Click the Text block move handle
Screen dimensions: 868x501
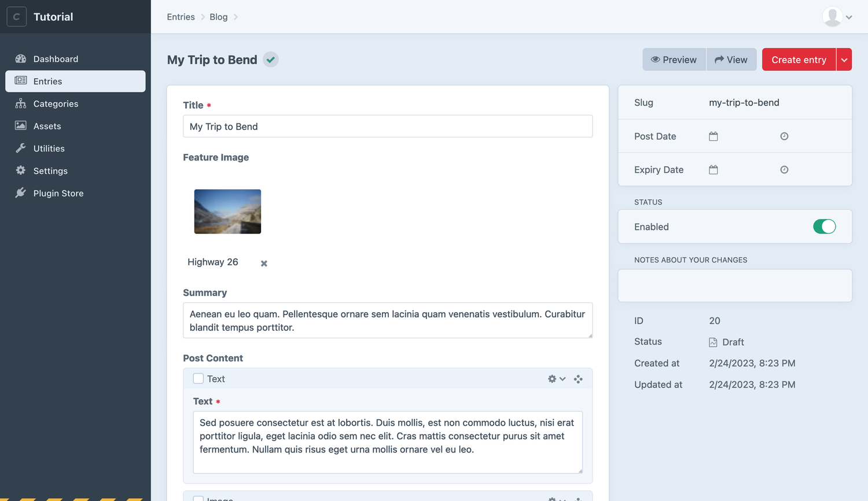coord(578,379)
